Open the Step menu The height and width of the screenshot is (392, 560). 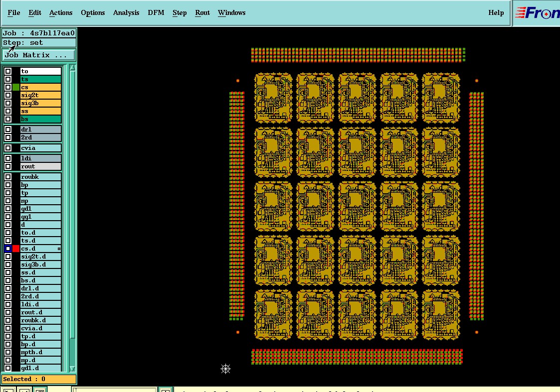pos(180,13)
